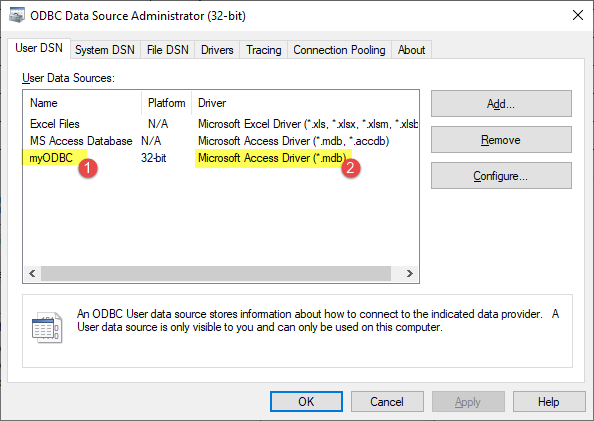
Task: Open the File DSN tab
Action: pyautogui.click(x=167, y=50)
